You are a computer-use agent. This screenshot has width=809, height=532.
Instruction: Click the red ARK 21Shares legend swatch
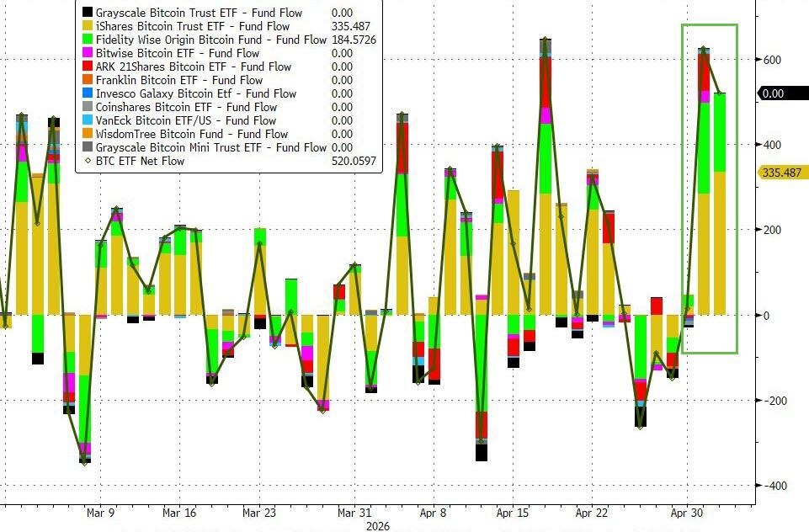(88, 66)
